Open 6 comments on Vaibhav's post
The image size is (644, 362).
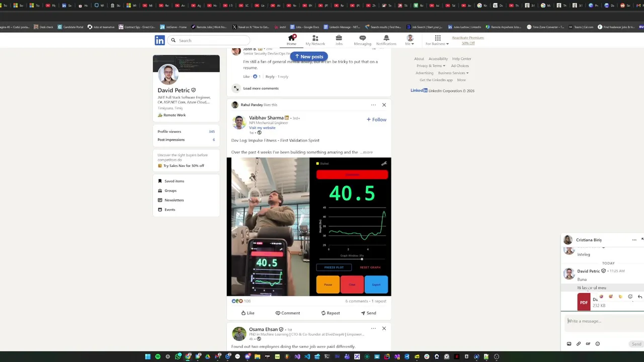point(357,301)
